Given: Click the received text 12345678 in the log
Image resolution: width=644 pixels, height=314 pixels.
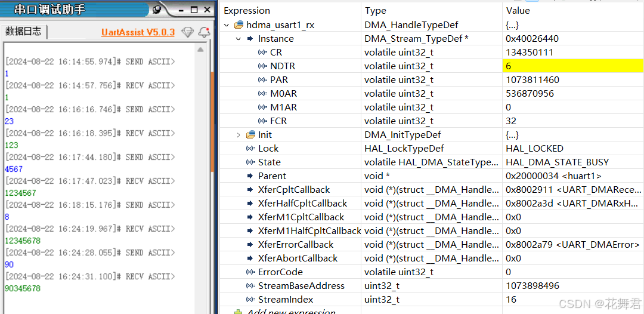Looking at the screenshot, I should (23, 241).
